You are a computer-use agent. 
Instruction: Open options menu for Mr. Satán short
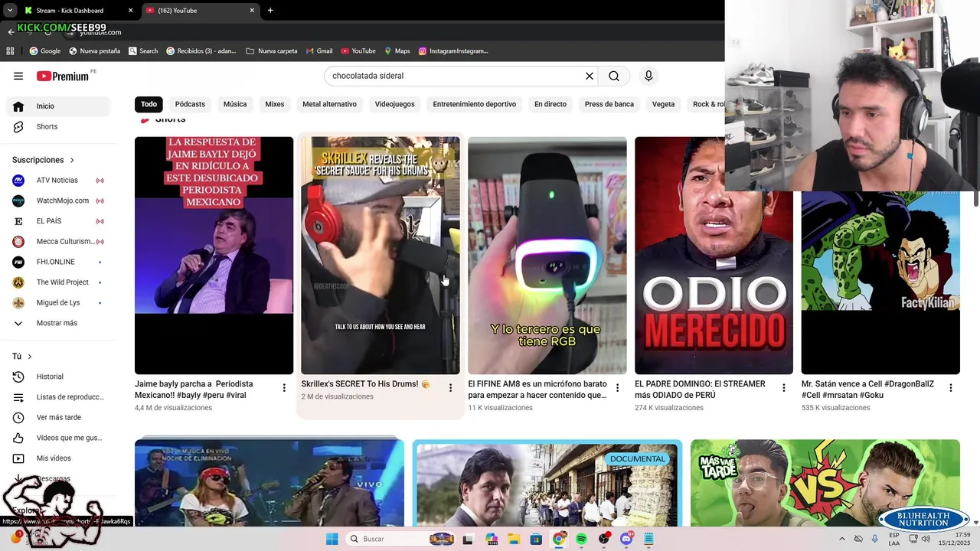tap(951, 388)
